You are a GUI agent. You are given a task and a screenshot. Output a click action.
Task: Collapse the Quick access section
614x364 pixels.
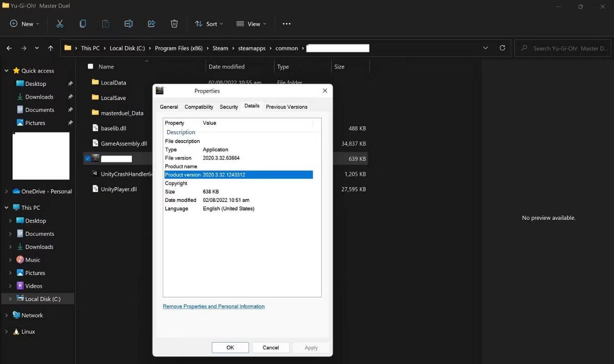pos(7,71)
